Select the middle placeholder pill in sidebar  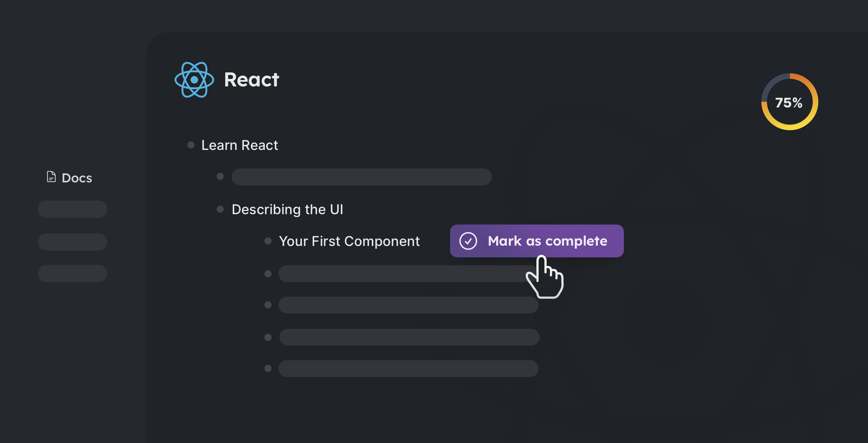pos(72,242)
